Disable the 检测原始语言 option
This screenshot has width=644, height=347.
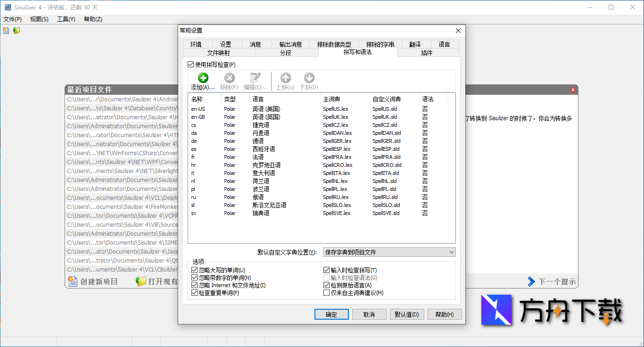point(326,285)
